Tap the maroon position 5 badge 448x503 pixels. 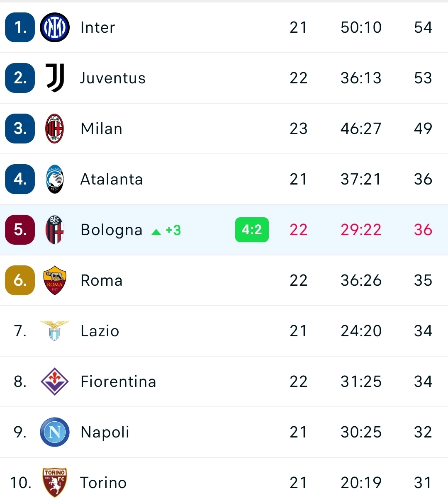pos(20,230)
